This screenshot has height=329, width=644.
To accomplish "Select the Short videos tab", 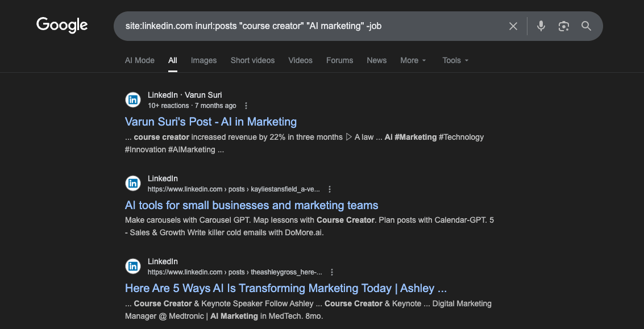I will pos(252,60).
